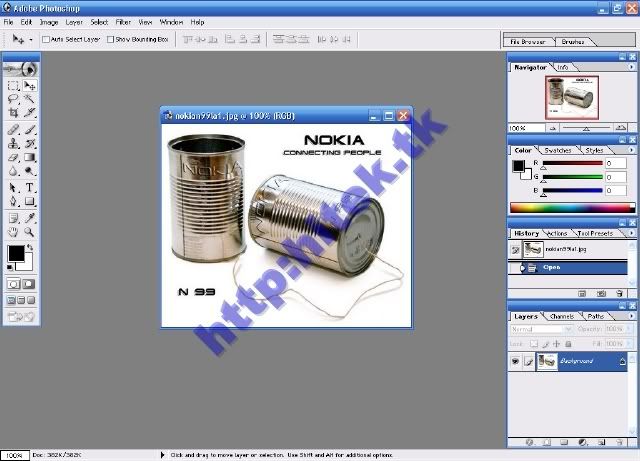Image resolution: width=640 pixels, height=461 pixels.
Task: Click zoom in icon in Navigator
Action: point(621,128)
